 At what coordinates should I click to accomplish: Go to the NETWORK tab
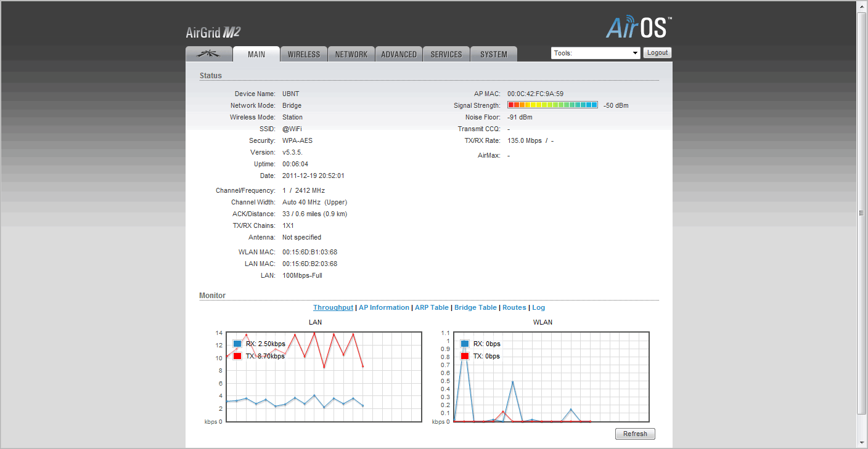tap(351, 54)
